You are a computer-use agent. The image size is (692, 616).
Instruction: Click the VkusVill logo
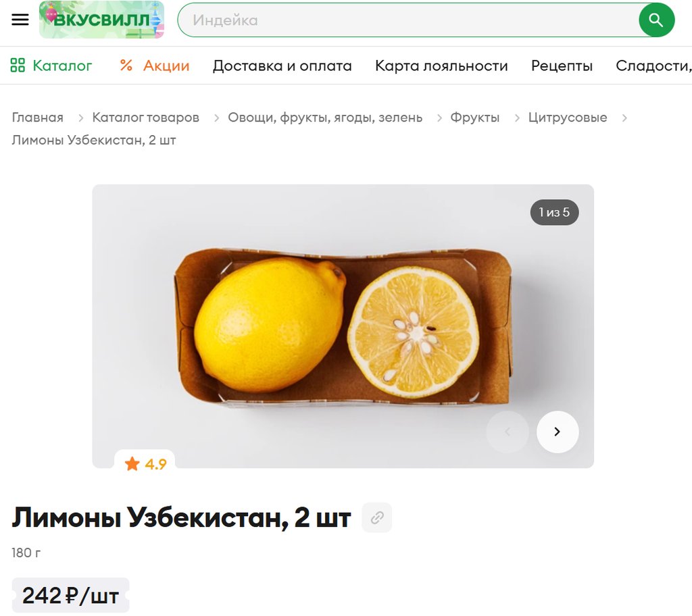(101, 20)
